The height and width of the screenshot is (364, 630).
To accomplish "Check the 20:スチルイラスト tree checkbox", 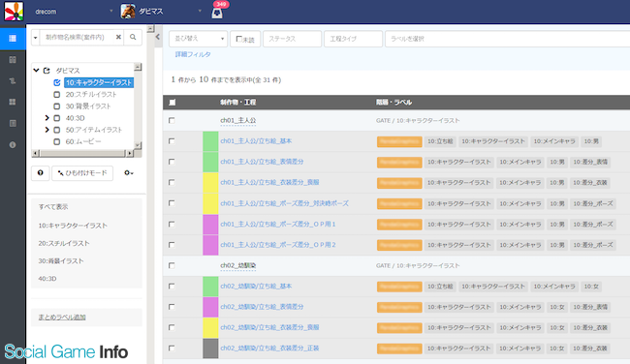I will point(56,95).
